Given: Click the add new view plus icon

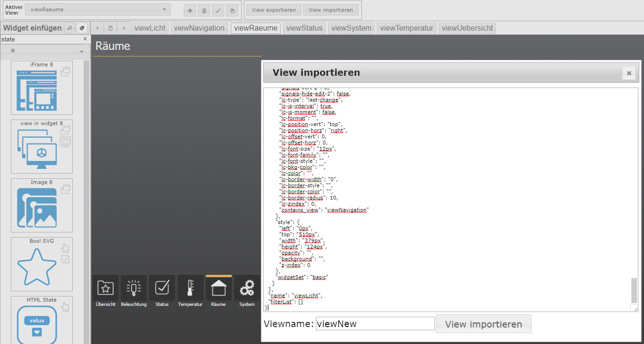Looking at the screenshot, I should 190,10.
